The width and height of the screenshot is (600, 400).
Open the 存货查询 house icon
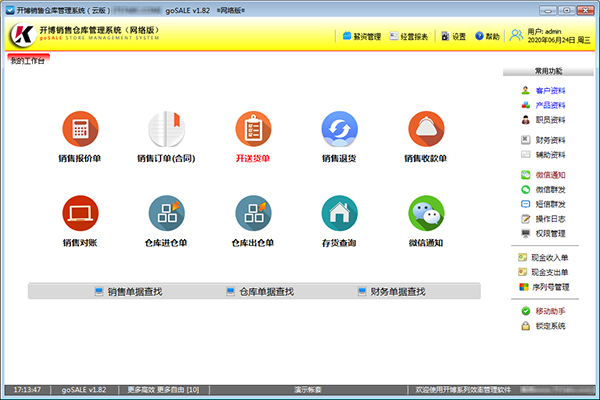coord(339,214)
